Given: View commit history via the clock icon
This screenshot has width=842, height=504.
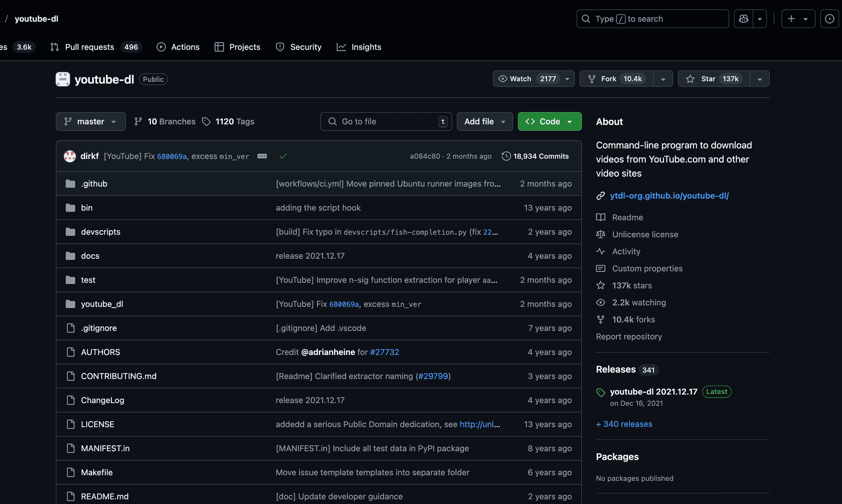Looking at the screenshot, I should [506, 156].
